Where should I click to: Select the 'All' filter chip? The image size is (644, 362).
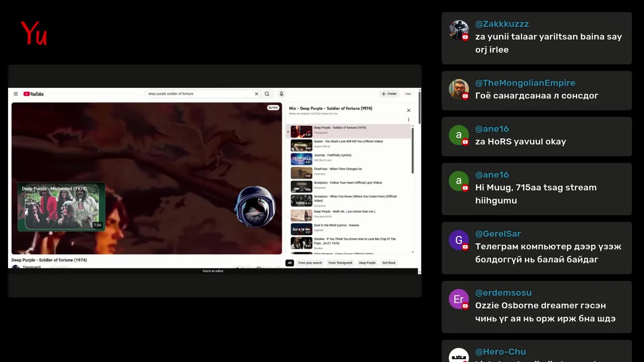click(290, 263)
